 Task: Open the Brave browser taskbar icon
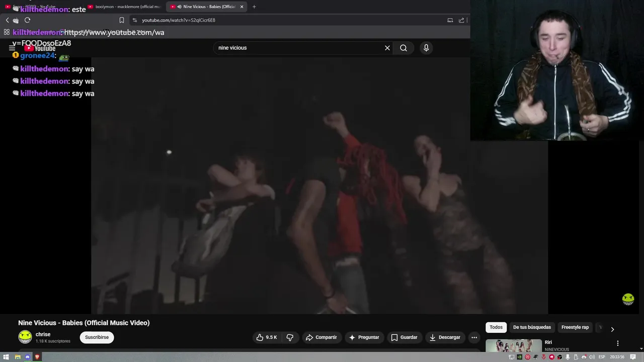[x=37, y=357]
